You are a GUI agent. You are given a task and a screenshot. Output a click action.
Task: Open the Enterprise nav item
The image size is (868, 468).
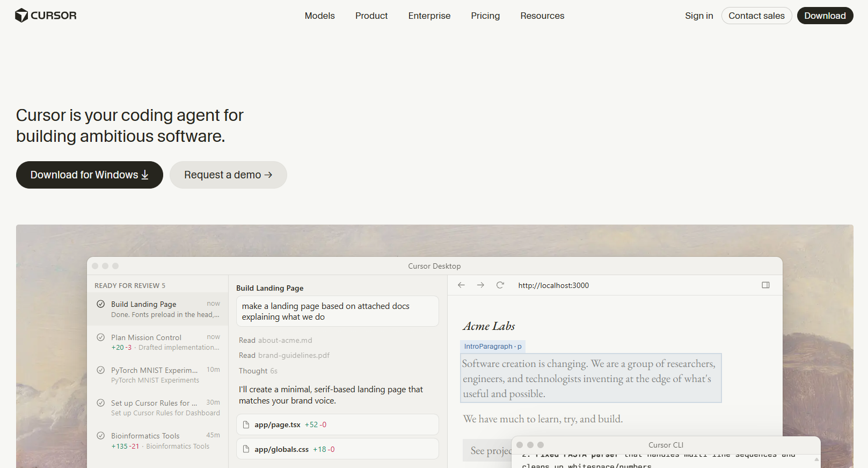429,16
